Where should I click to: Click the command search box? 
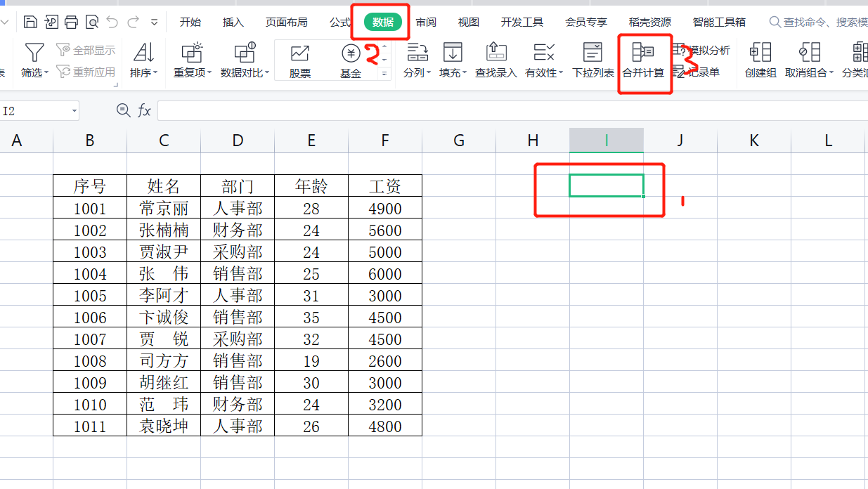coord(818,22)
